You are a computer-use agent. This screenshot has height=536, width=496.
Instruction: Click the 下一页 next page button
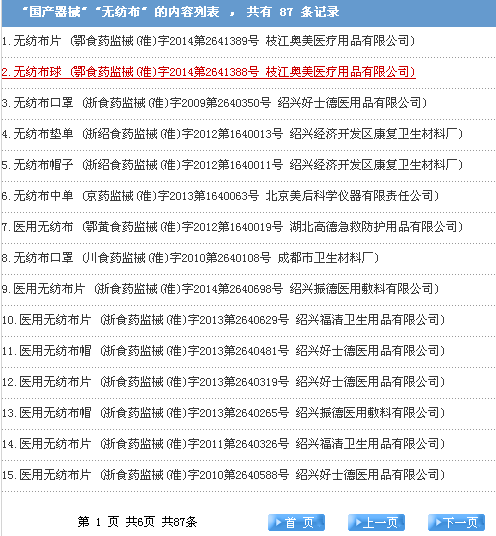coord(456,522)
